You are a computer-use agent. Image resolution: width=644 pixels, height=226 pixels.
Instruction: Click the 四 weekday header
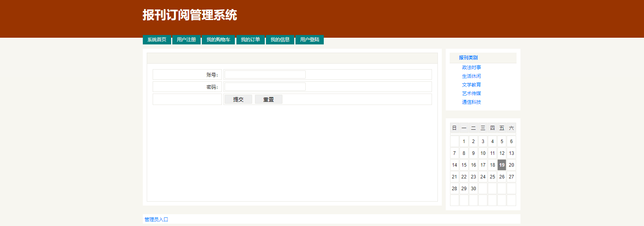pos(493,128)
